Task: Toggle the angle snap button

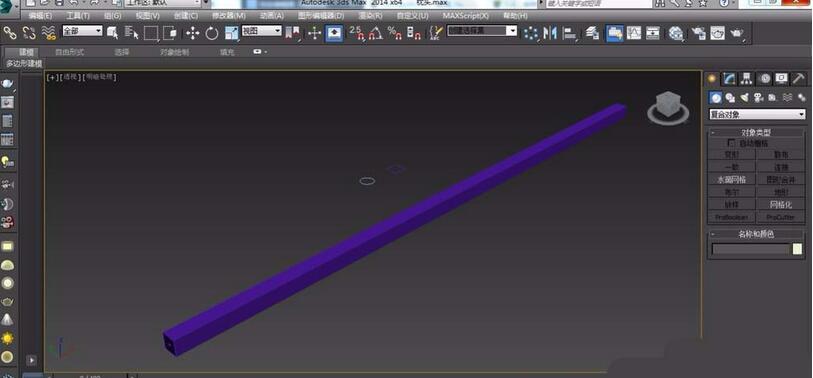Action: [376, 34]
